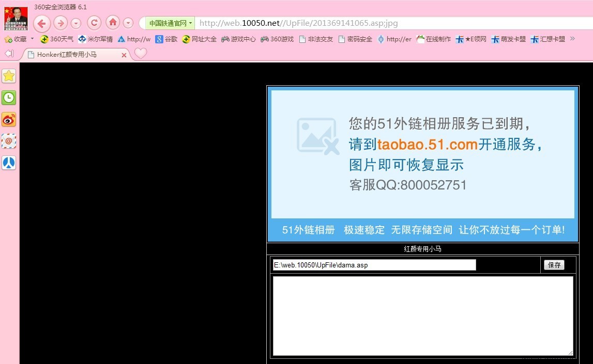Click the taobao.51.com text in banner
593x364 pixels.
pos(428,144)
